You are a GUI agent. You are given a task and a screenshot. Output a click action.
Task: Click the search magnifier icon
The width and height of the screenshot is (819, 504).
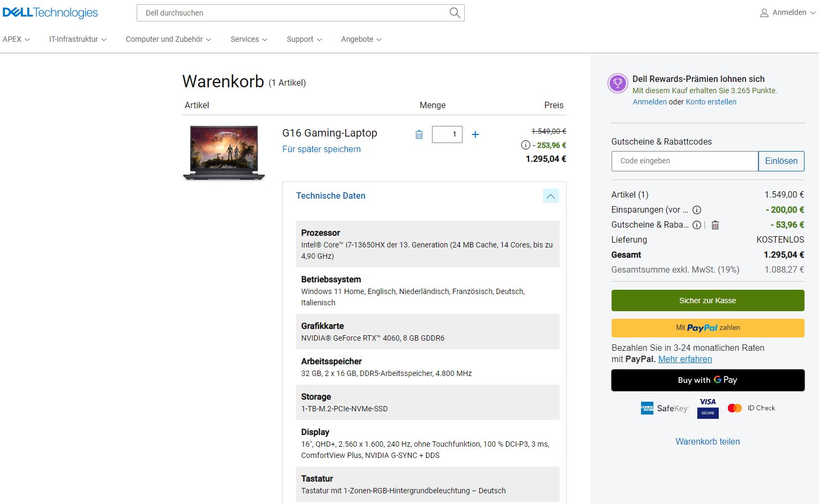(455, 13)
